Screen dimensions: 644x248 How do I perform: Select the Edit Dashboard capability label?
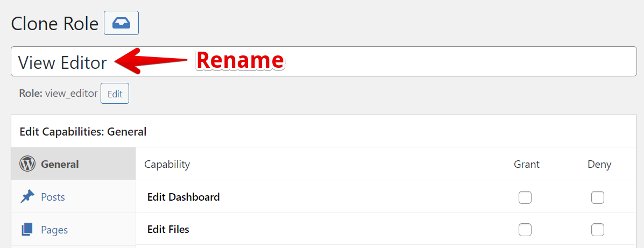[x=183, y=197]
